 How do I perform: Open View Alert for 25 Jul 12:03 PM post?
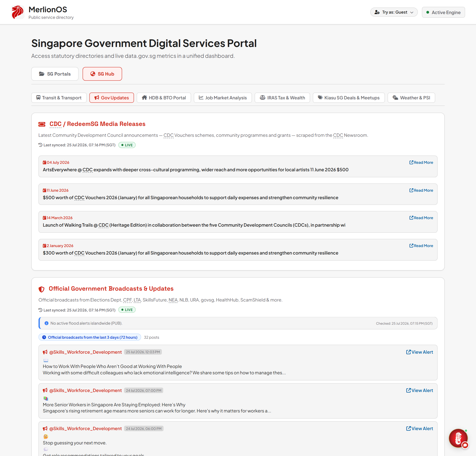[419, 352]
